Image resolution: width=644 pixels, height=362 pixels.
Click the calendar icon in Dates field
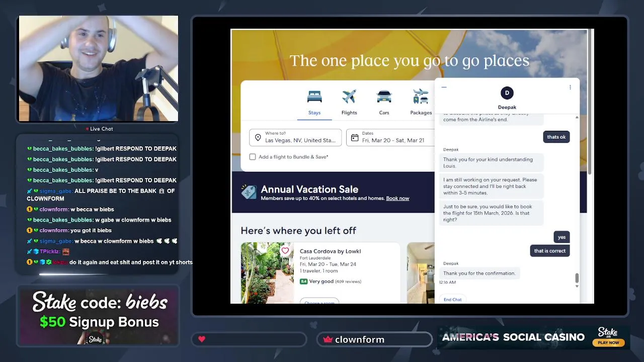click(x=355, y=137)
